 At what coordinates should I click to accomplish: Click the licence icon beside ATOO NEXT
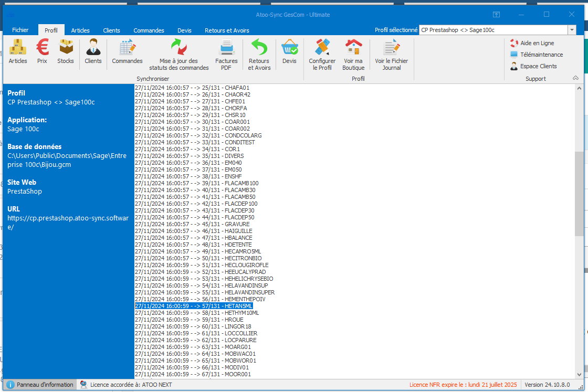click(x=83, y=385)
